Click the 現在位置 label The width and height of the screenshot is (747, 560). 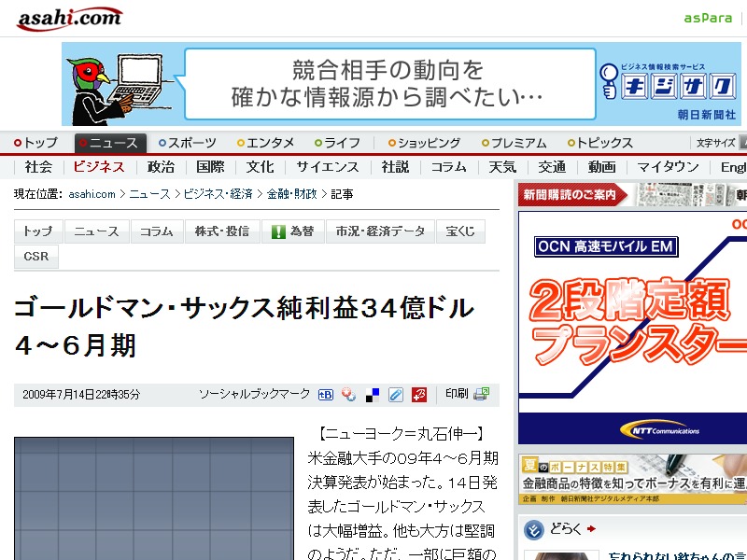click(x=38, y=194)
